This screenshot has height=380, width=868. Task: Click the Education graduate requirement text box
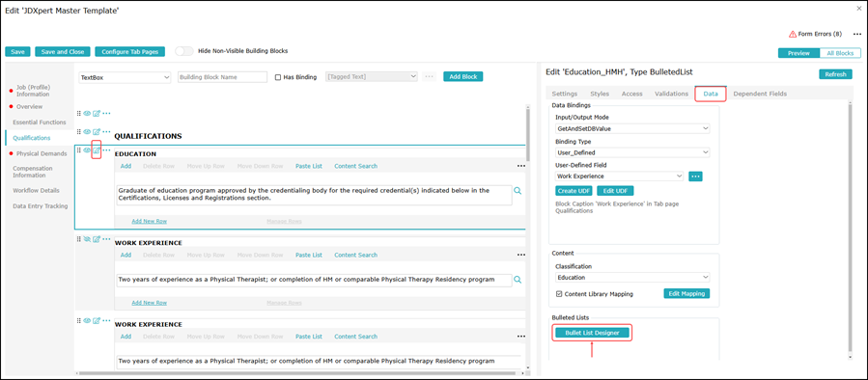tap(314, 195)
